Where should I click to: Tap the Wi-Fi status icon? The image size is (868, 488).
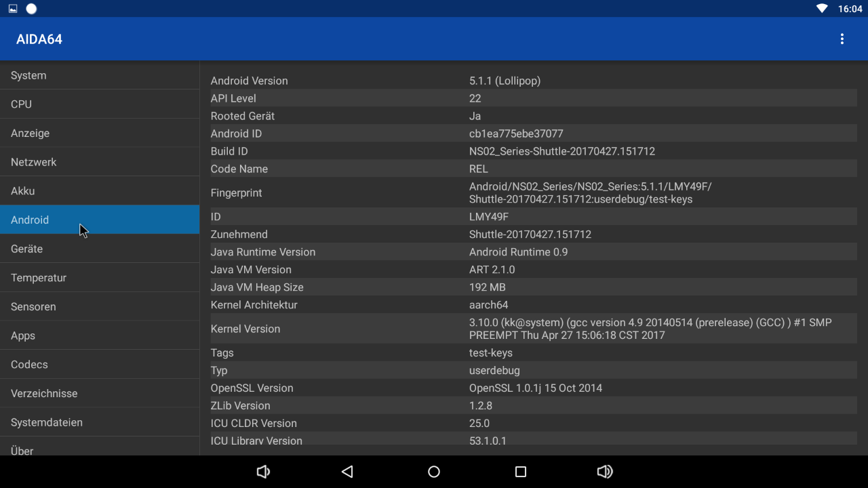pos(822,9)
